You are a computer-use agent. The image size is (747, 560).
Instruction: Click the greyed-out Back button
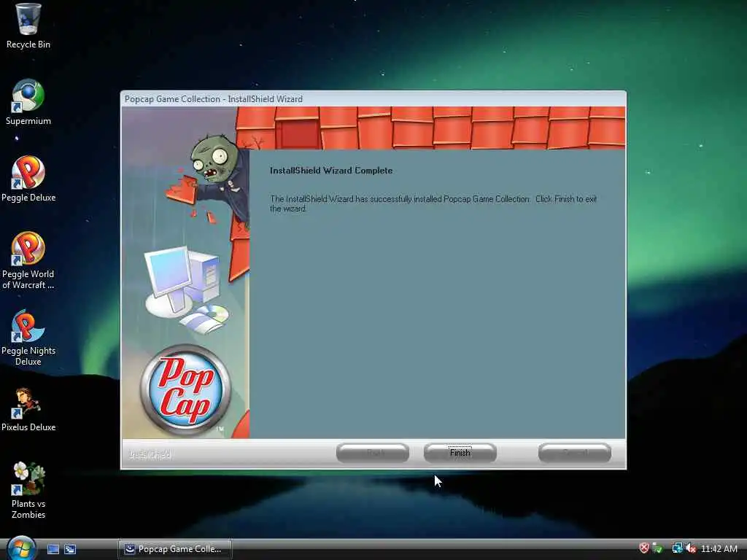tap(373, 453)
